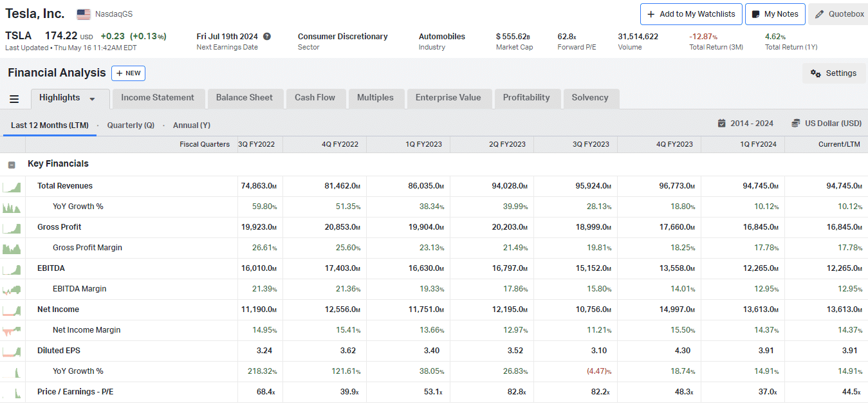868x406 pixels.
Task: Click the Automobiles industry link
Action: pos(442,37)
